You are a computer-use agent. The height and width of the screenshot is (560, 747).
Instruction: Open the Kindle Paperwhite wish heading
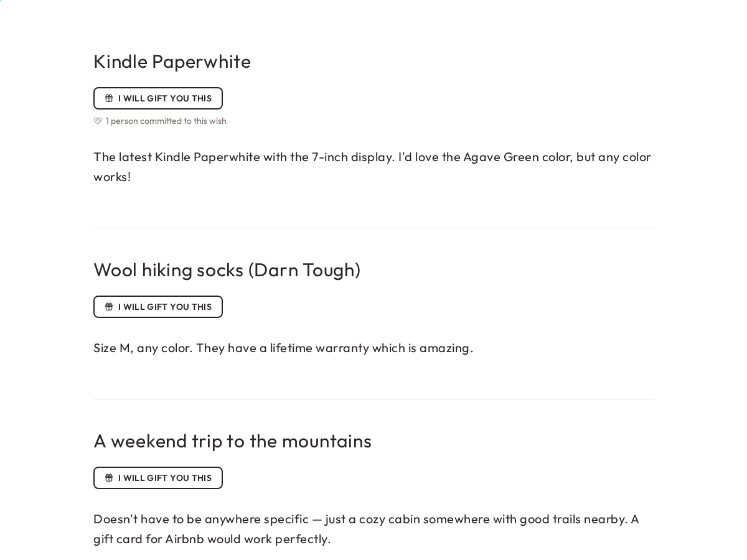click(172, 61)
